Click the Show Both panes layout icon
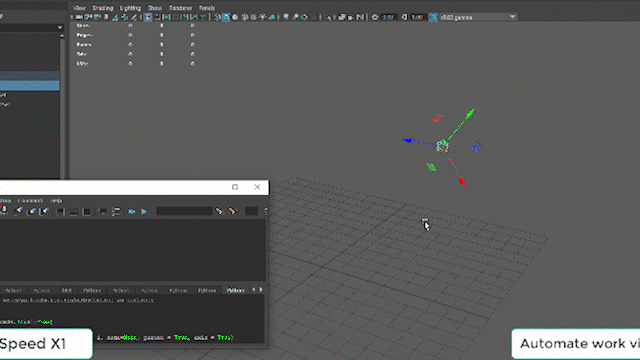The width and height of the screenshot is (640, 360). tap(87, 211)
